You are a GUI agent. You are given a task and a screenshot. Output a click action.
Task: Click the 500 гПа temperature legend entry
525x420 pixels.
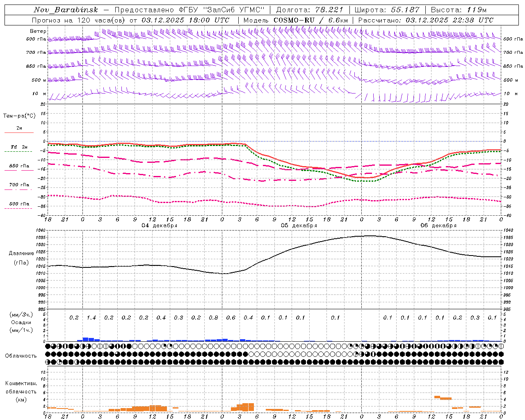19,204
